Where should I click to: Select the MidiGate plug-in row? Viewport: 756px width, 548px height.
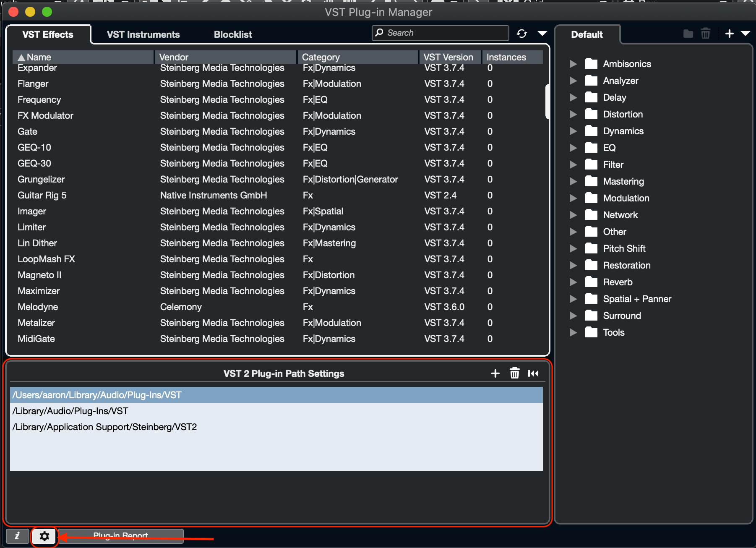pos(278,339)
